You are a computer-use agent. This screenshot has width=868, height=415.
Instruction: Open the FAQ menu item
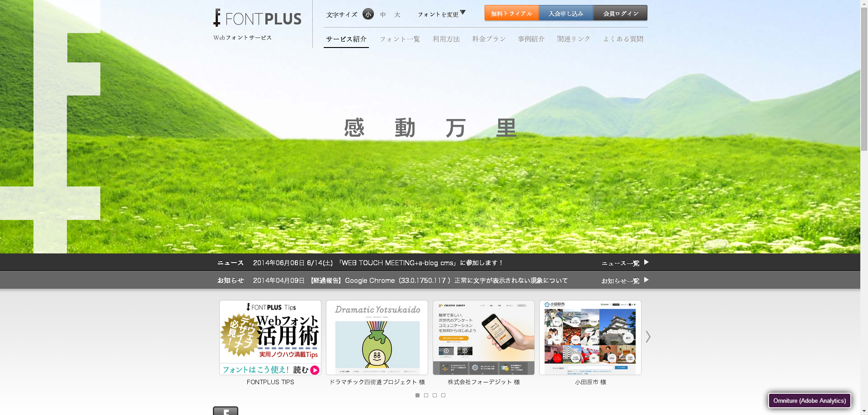(x=623, y=39)
